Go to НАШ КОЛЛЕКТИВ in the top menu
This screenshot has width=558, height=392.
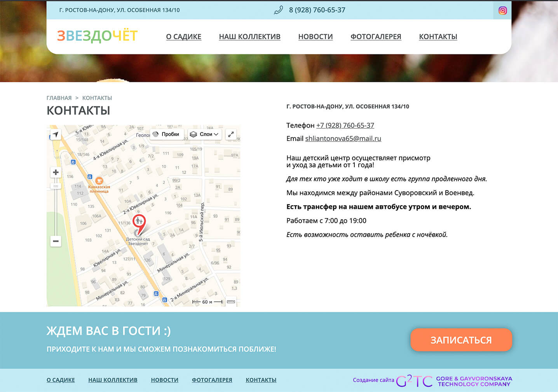pyautogui.click(x=249, y=36)
